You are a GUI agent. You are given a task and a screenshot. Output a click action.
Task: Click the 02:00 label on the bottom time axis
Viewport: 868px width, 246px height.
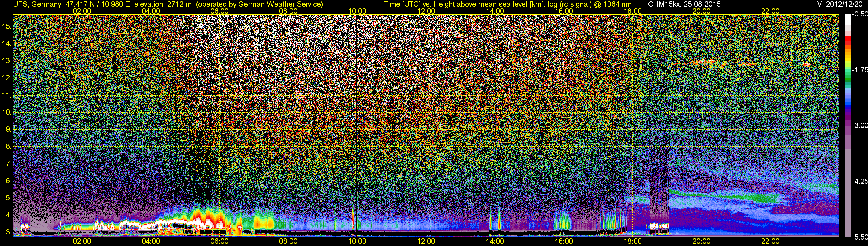click(x=82, y=241)
